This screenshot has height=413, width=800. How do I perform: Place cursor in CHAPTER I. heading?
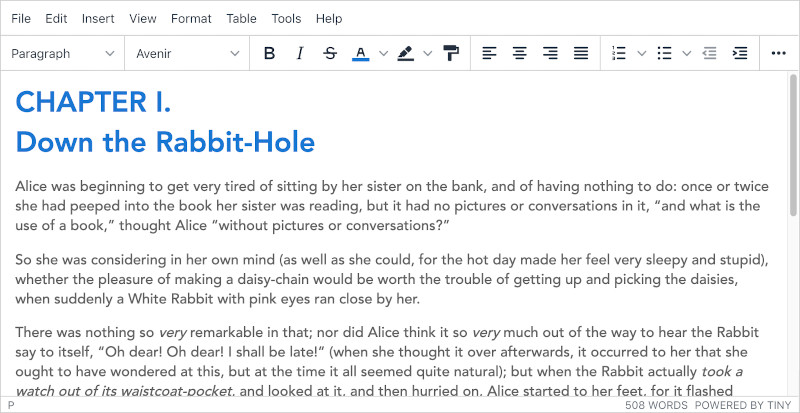coord(93,102)
